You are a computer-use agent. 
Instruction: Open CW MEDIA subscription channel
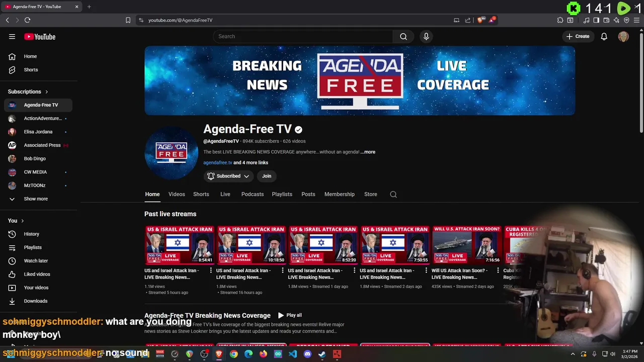click(39, 172)
